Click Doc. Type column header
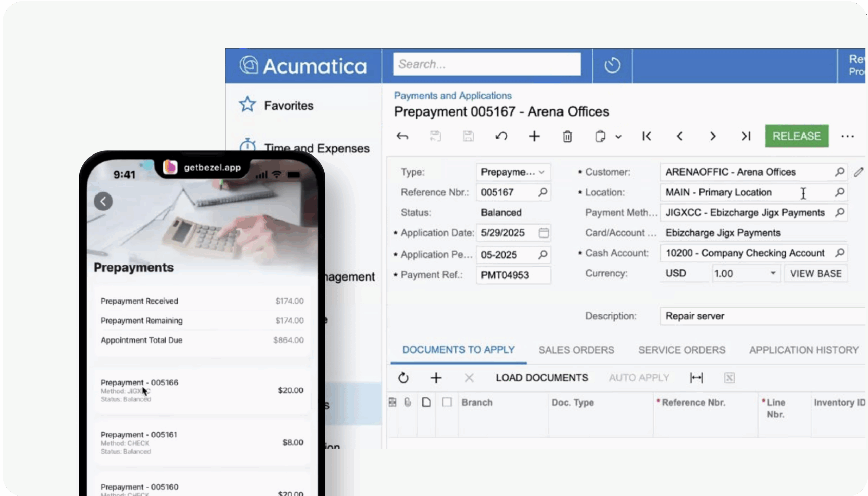 point(572,402)
